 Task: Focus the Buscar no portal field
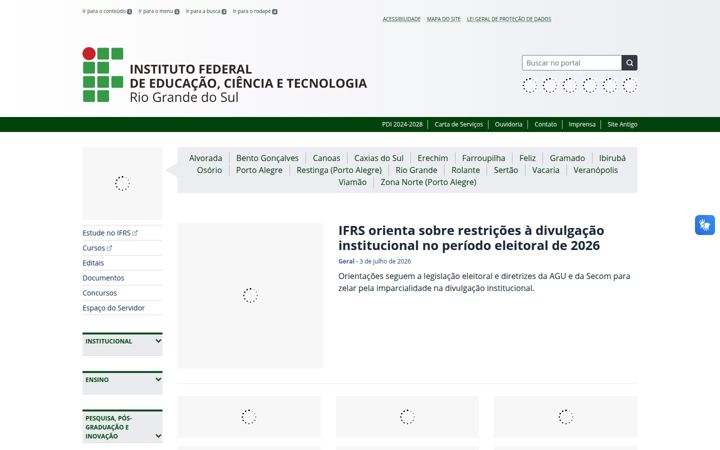572,63
